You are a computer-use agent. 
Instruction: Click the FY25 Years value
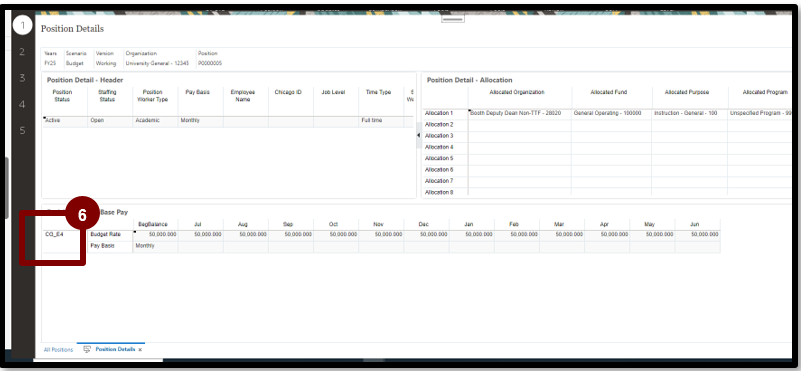(50, 63)
